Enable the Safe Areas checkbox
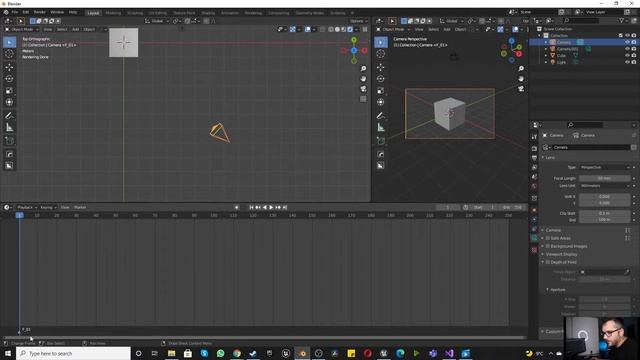Viewport: 640px width, 360px height. [x=548, y=238]
